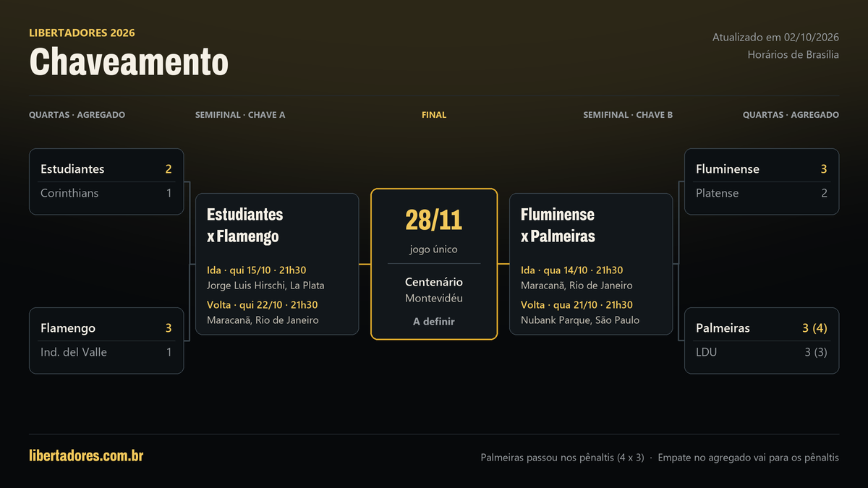
Task: Click the Estudiantes quarterfinal row
Action: [x=106, y=169]
